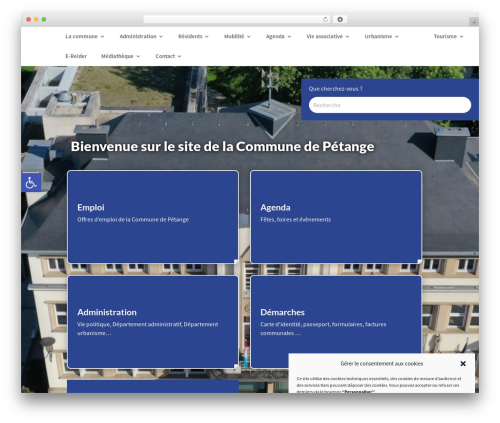Expand the Vie associative chevron
Viewport: 500px width, 423px height.
347,37
